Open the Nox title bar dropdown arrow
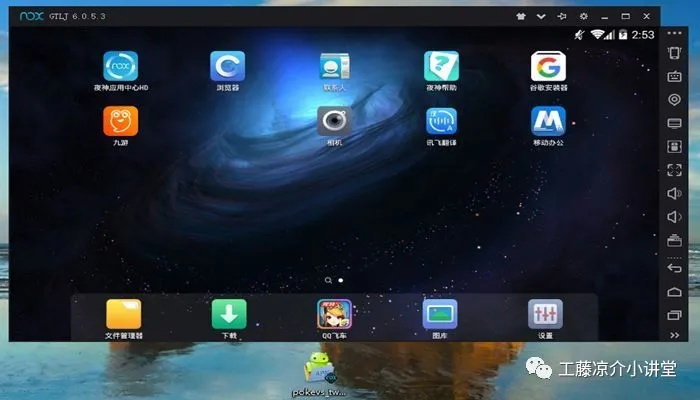 pos(541,17)
